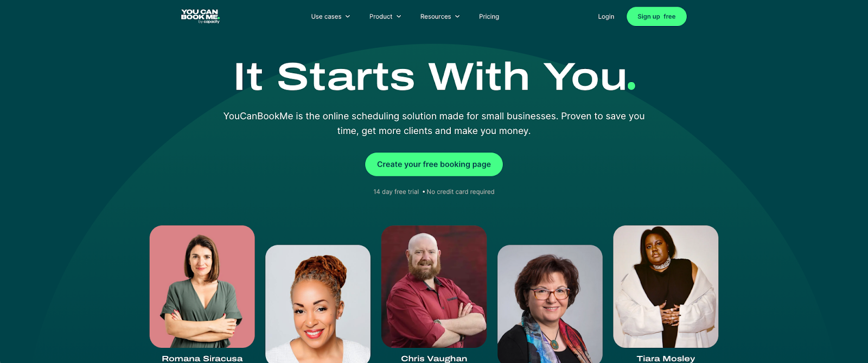Select Tiara Mosley's photo card
Image resolution: width=868 pixels, height=363 pixels.
pos(666,286)
